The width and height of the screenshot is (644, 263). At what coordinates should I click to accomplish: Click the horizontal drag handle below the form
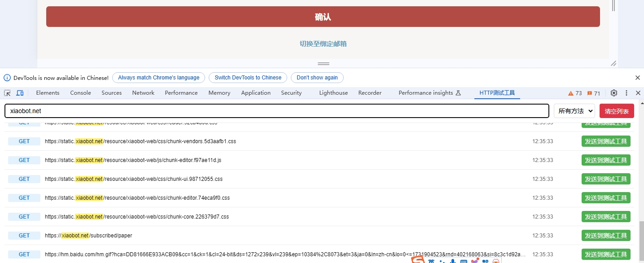click(324, 64)
